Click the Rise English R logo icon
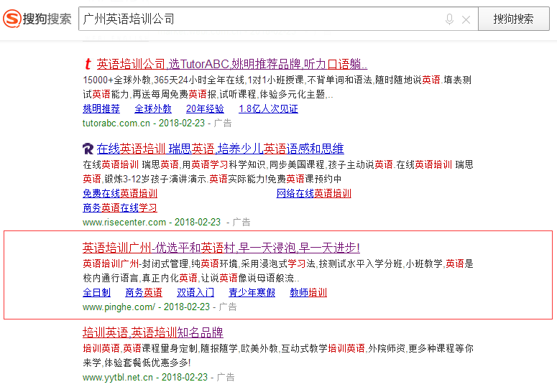The height and width of the screenshot is (392, 557). [x=88, y=149]
